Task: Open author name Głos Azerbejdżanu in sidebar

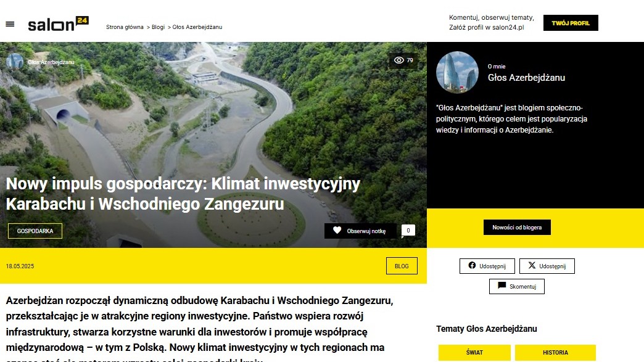Action: click(x=526, y=78)
